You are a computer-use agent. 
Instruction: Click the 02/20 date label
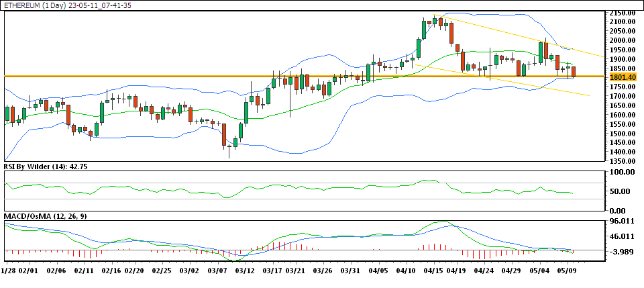pyautogui.click(x=134, y=271)
